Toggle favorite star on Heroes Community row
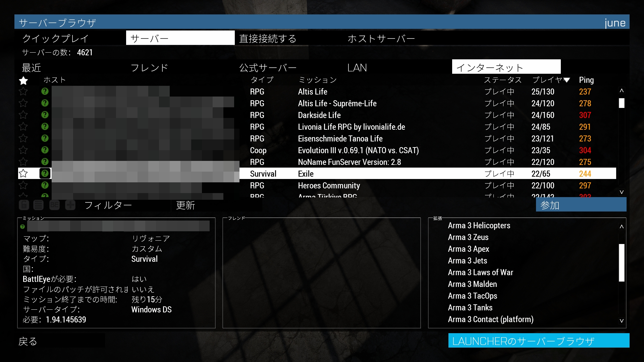The image size is (644, 362). click(x=23, y=185)
